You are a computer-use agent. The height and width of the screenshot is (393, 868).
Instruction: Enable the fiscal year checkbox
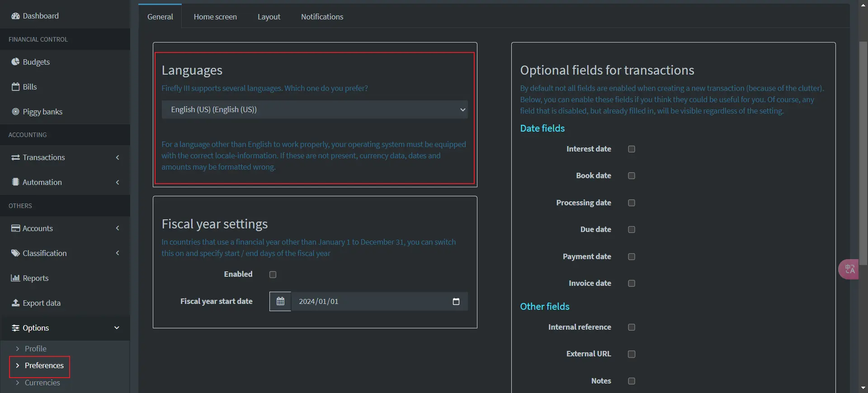click(x=273, y=275)
